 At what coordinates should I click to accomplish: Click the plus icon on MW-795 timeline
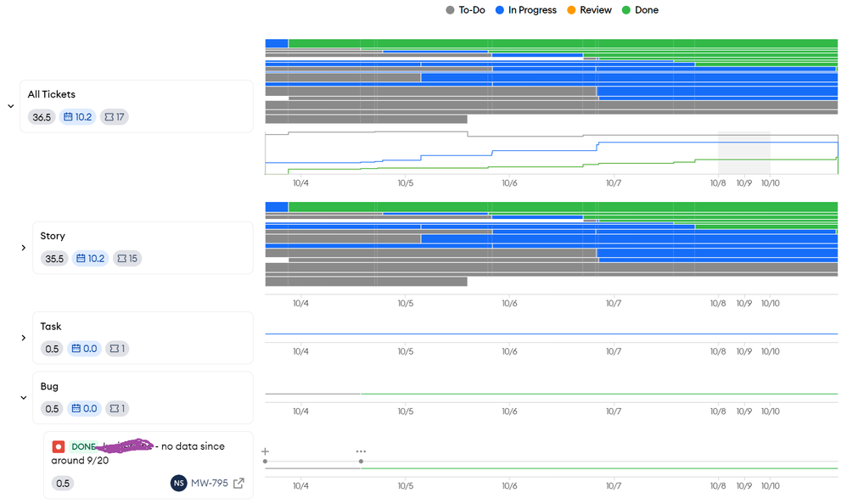[265, 451]
